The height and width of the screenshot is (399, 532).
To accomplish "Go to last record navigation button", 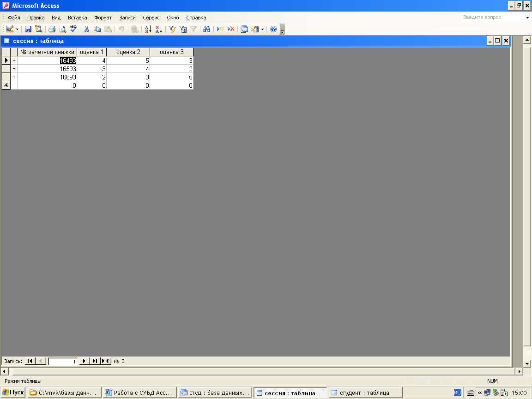I will pos(95,361).
